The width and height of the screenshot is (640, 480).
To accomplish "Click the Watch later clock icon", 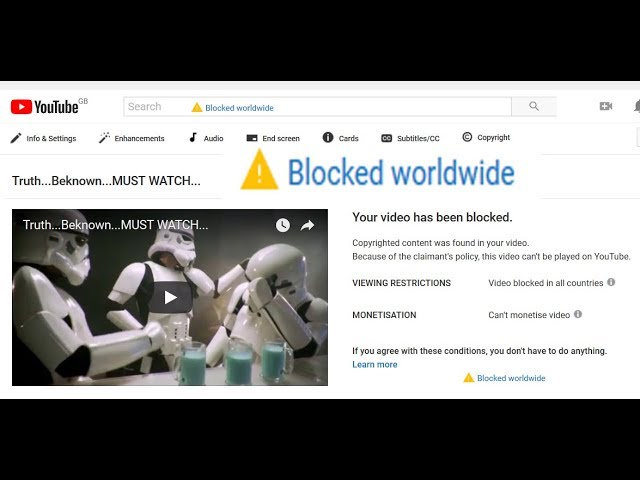I will pyautogui.click(x=282, y=225).
